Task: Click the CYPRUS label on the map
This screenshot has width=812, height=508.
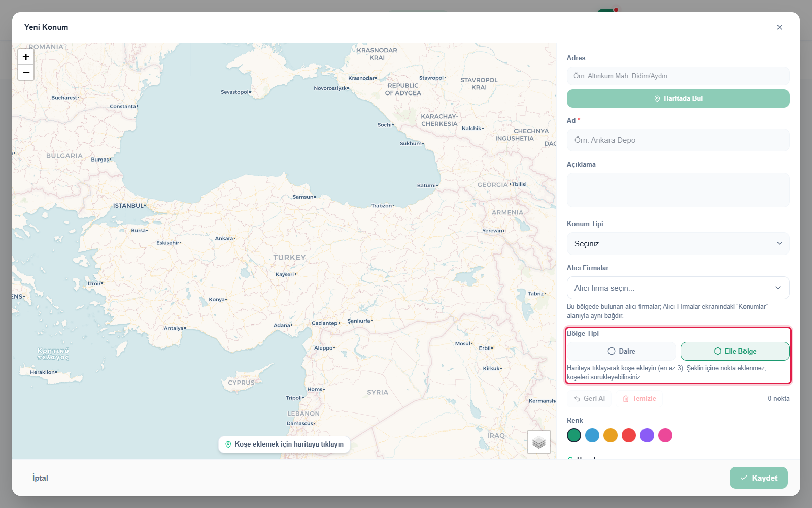Action: (x=241, y=383)
